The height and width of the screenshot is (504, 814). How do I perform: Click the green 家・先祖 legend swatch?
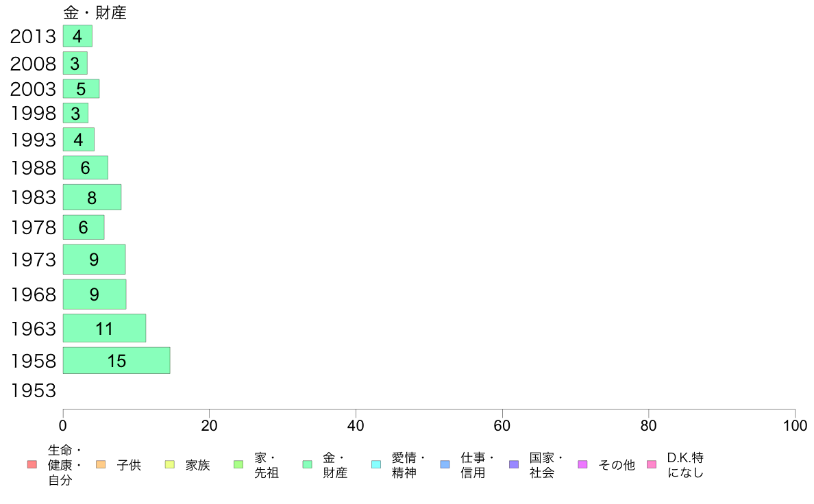[238, 465]
